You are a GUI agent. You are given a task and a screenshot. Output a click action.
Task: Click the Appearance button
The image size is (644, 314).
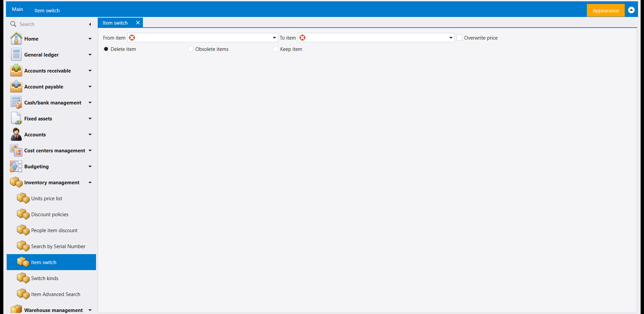[606, 10]
